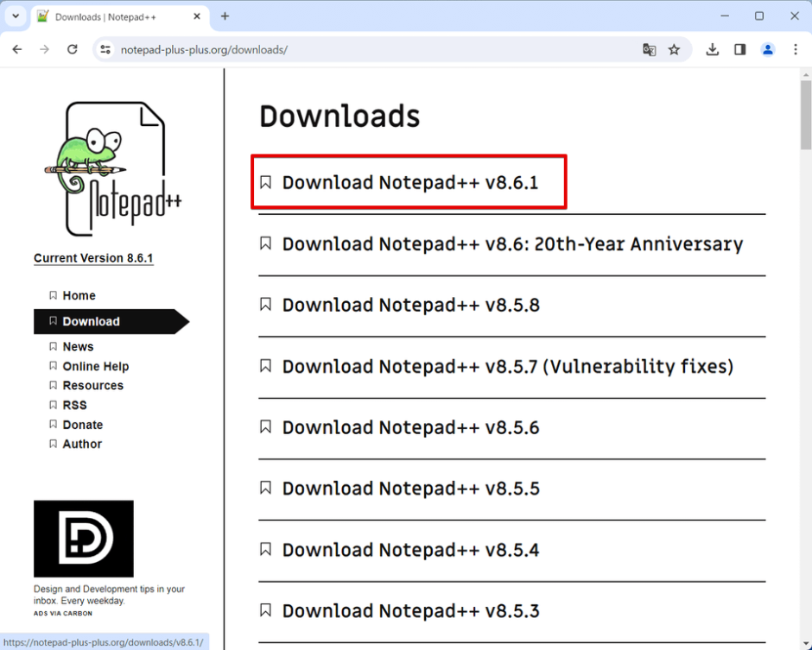The width and height of the screenshot is (812, 650).
Task: Click bookmark icon beside Donate
Action: coord(53,425)
